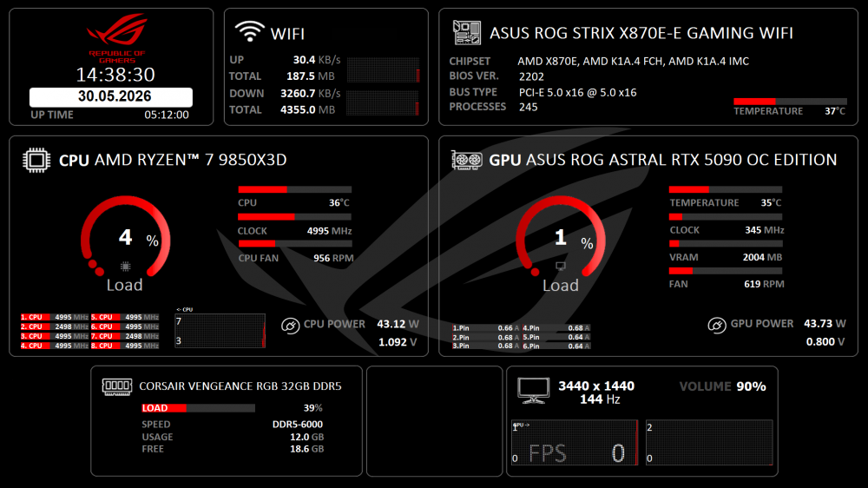868x488 pixels.
Task: Click the 144 Hz refresh rate text
Action: coord(600,399)
